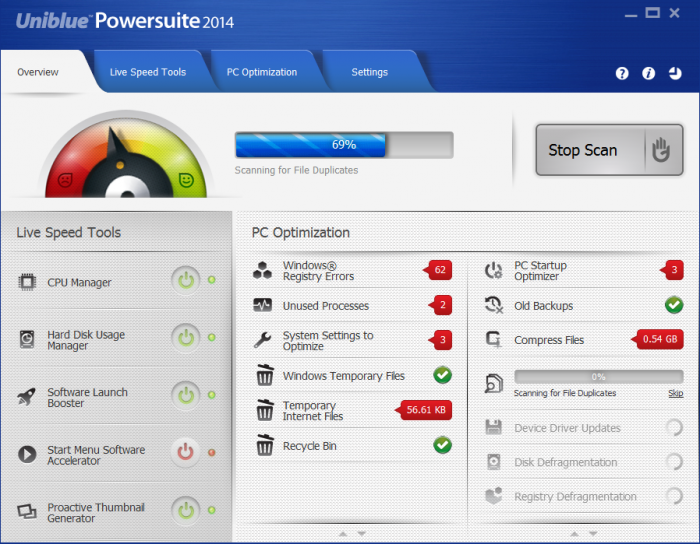Click the 56.61 KB Temporary Internet Files badge
This screenshot has width=700, height=544.
[424, 410]
